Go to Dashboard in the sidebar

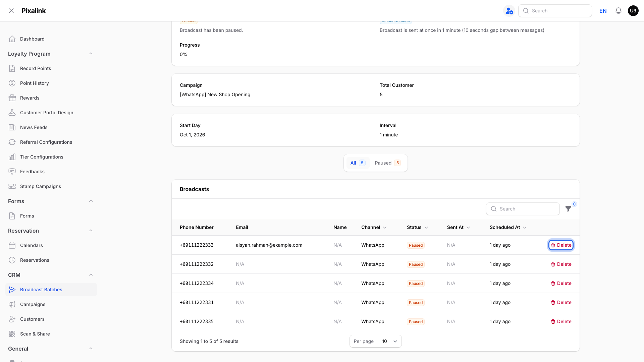click(x=51, y=39)
